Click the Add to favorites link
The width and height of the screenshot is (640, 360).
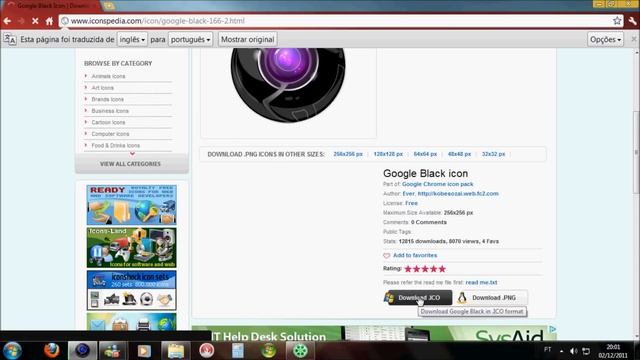click(x=415, y=255)
